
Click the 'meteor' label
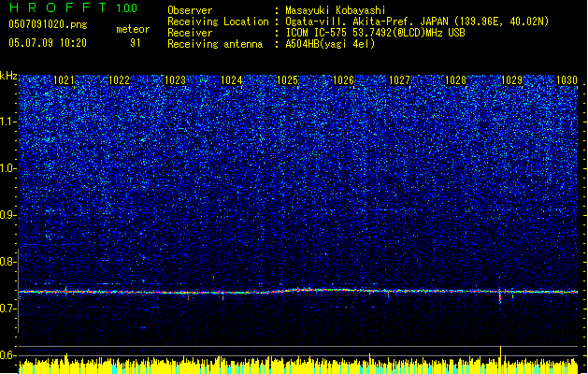coord(133,29)
